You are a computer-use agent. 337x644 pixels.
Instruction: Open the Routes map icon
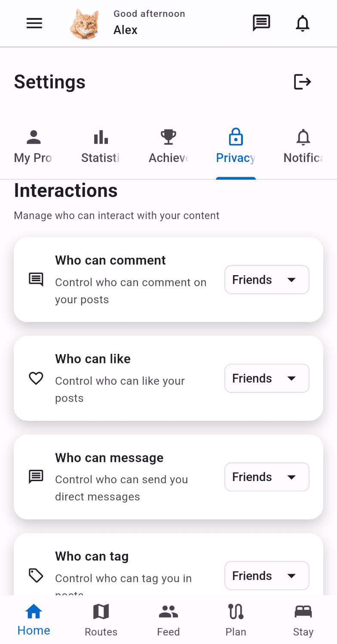[101, 619]
